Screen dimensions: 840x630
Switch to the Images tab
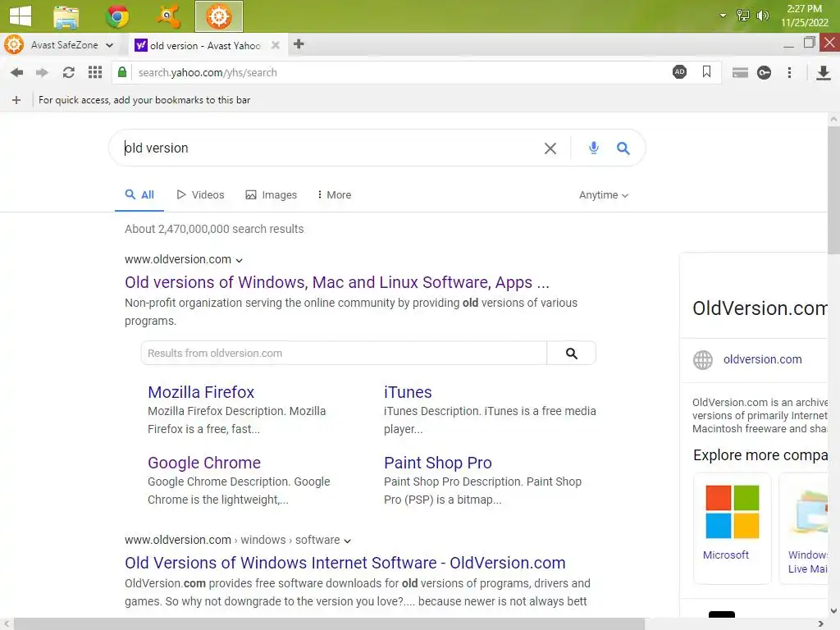271,195
